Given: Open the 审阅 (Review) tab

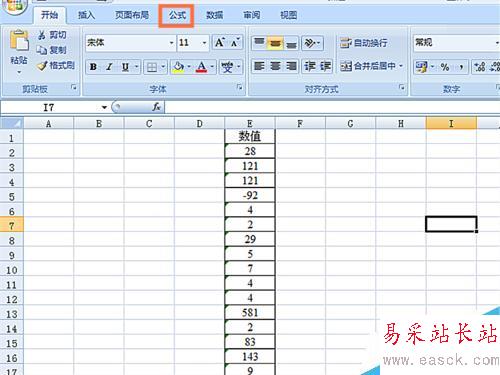Looking at the screenshot, I should point(251,15).
